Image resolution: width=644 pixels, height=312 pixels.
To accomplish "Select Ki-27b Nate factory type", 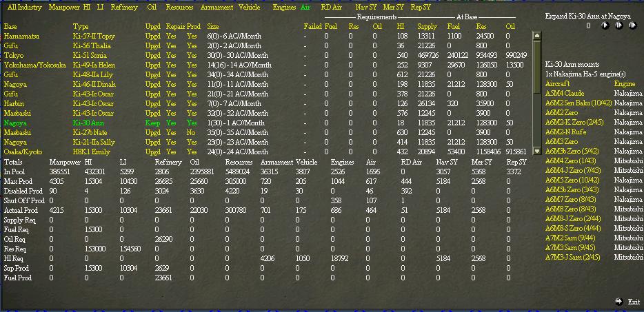I will 90,132.
